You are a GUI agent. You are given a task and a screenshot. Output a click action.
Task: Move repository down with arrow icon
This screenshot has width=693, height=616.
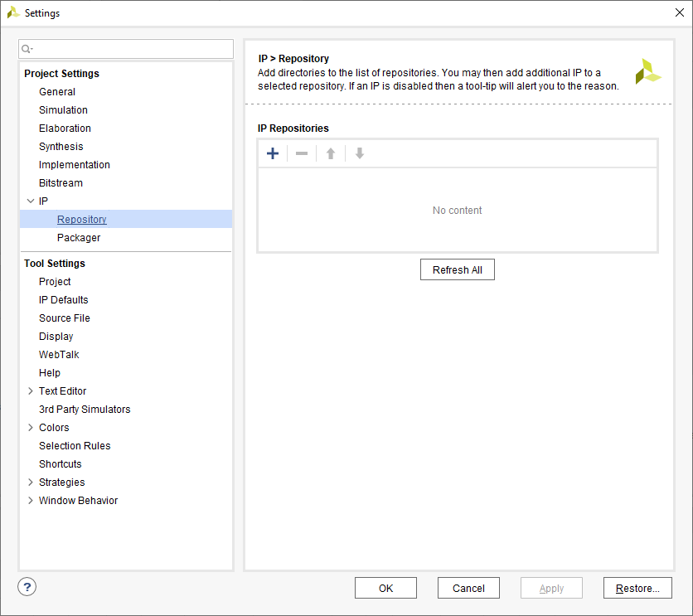(x=360, y=153)
